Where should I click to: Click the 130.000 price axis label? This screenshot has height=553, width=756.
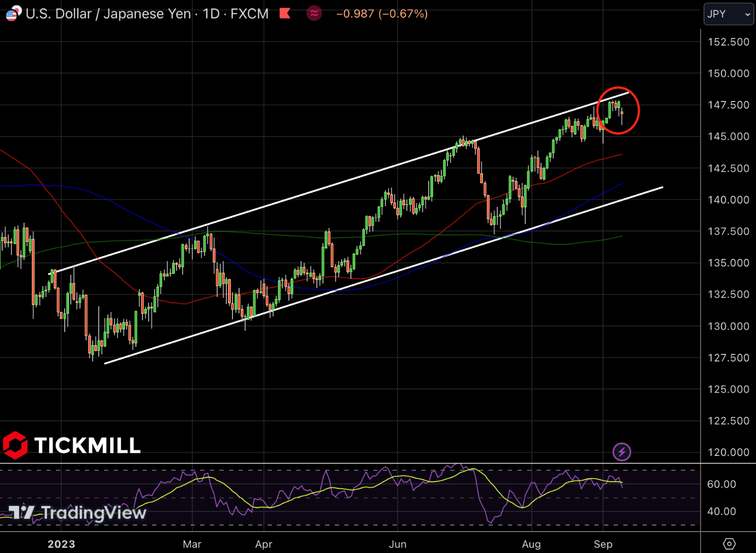729,326
